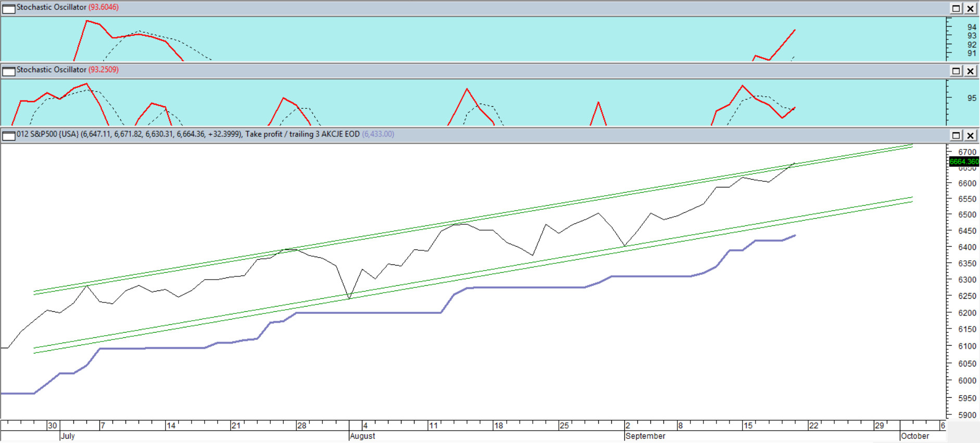This screenshot has height=443, width=980.
Task: Close the top Stochastic Oscillator panel
Action: (971, 8)
